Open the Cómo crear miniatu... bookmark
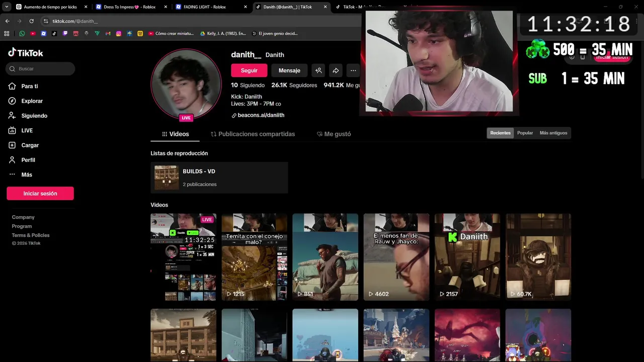Screen dimensions: 644x362 click(171, 34)
